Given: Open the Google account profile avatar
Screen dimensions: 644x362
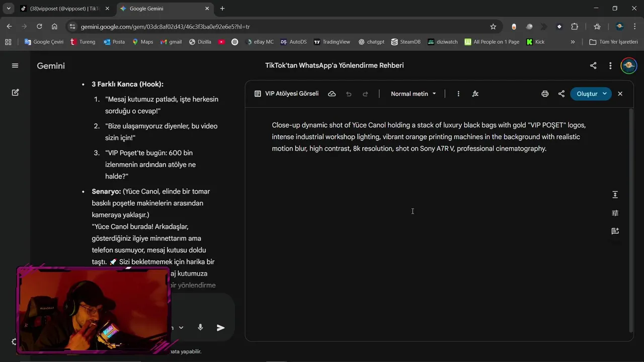Looking at the screenshot, I should (x=628, y=65).
